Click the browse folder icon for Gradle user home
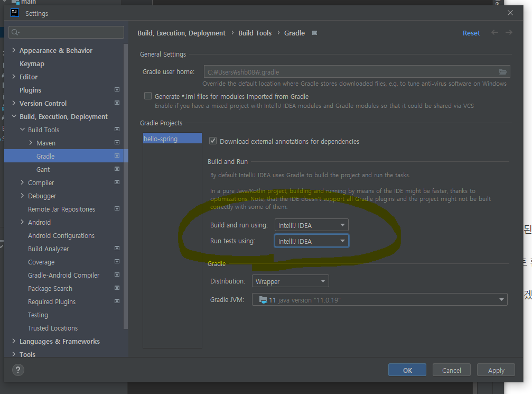The image size is (532, 394). click(503, 72)
